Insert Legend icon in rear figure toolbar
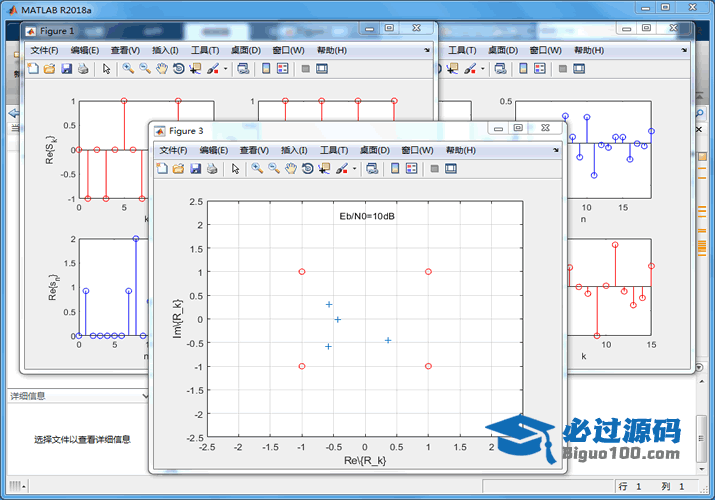 click(539, 69)
